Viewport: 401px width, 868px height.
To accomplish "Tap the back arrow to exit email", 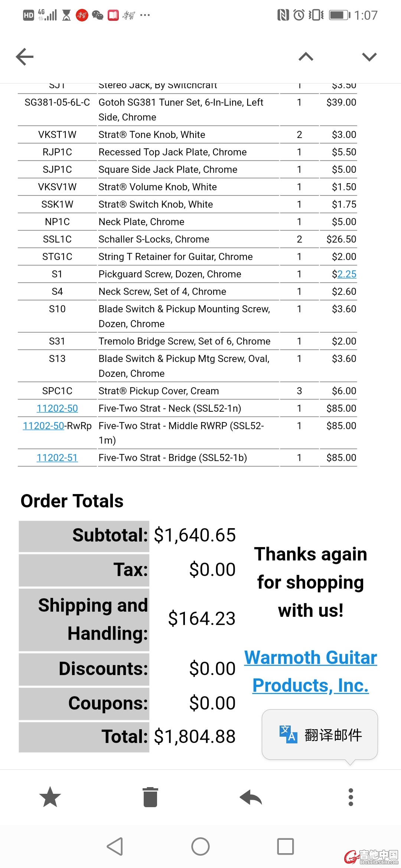I will tap(25, 57).
